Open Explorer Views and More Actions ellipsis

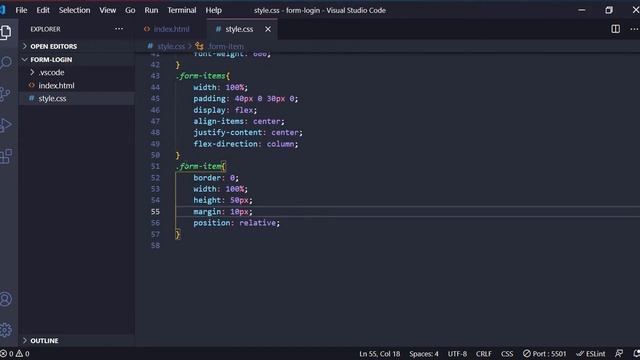tap(119, 29)
